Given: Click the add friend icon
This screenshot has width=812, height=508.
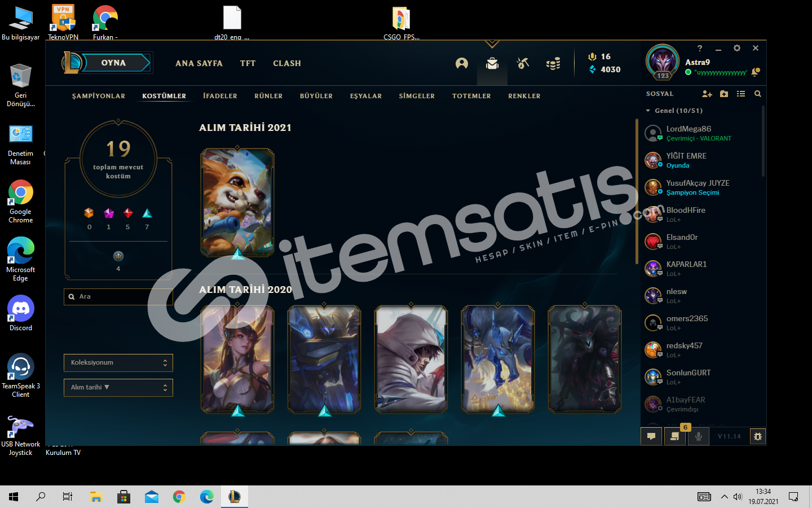Looking at the screenshot, I should pos(707,94).
